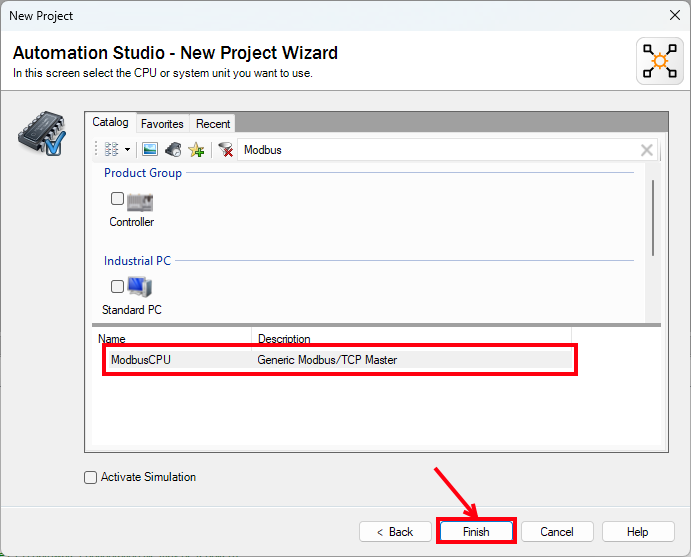Click the Back button
The height and width of the screenshot is (557, 691).
(x=394, y=532)
